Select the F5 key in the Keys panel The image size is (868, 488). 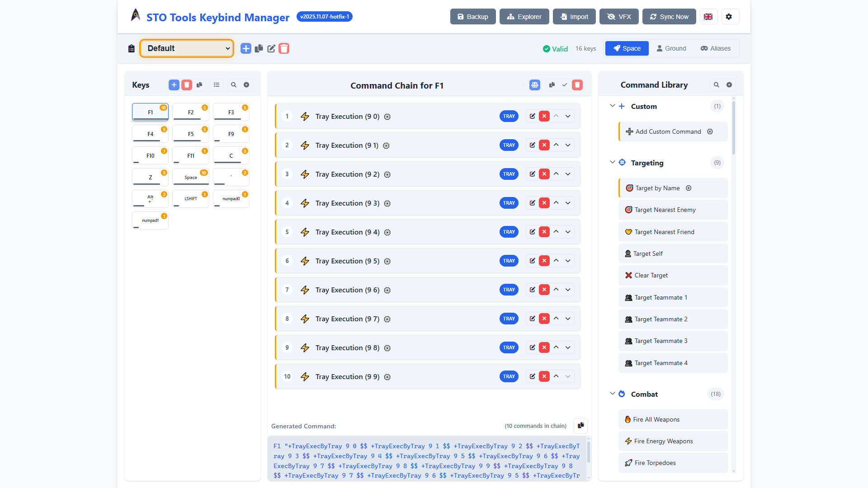190,134
